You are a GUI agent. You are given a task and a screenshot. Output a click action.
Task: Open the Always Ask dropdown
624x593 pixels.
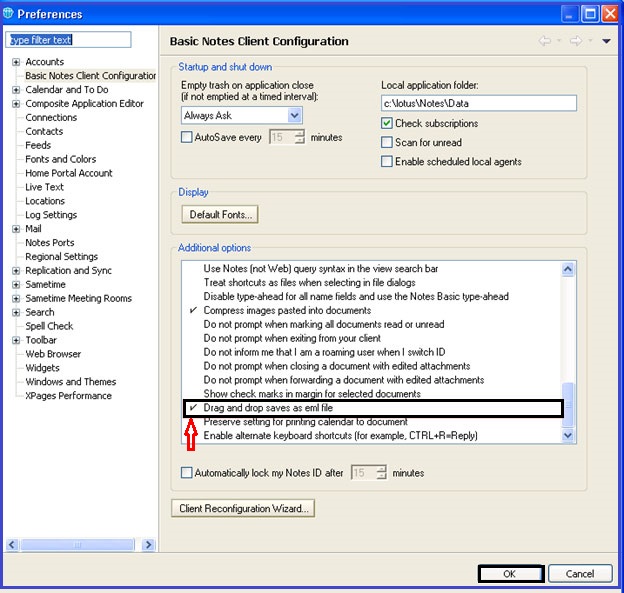click(x=294, y=115)
